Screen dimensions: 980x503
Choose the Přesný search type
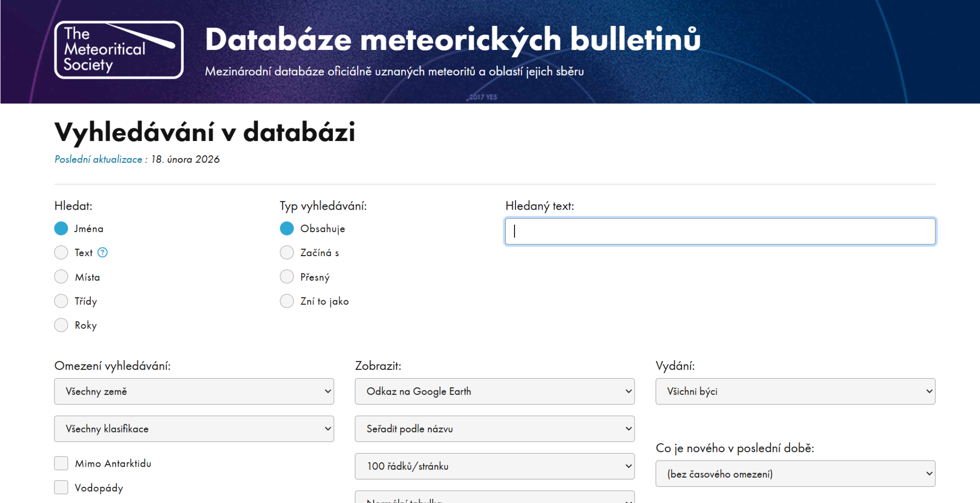(x=286, y=276)
